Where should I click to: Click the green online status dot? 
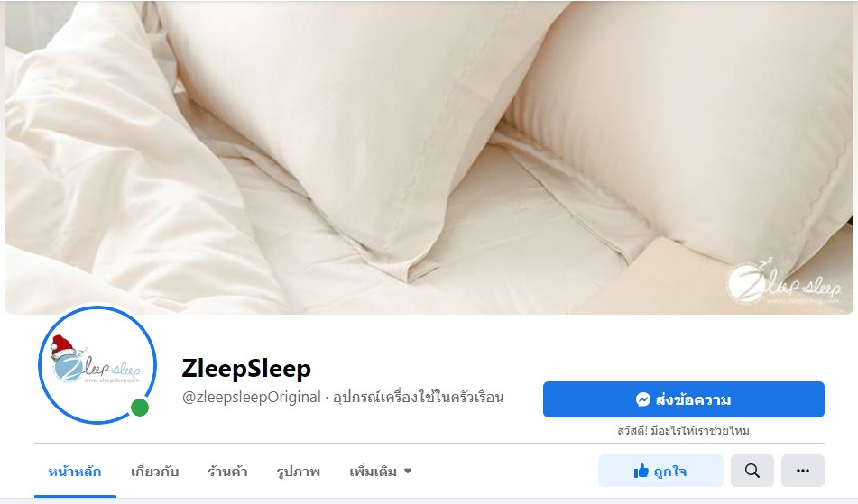pyautogui.click(x=140, y=408)
